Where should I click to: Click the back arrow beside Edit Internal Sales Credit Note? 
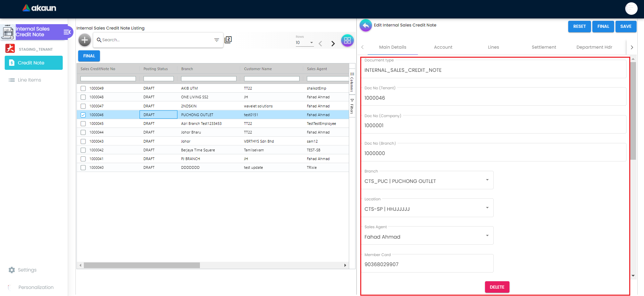pyautogui.click(x=366, y=26)
